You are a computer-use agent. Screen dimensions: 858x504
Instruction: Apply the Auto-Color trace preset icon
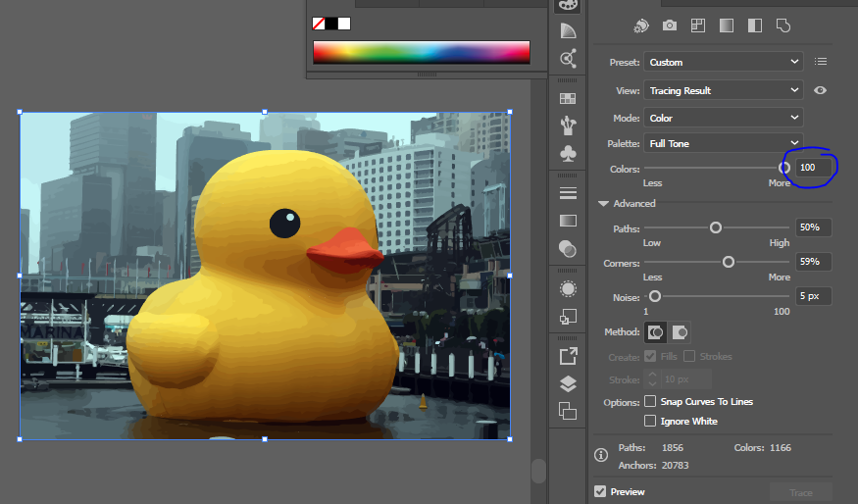point(640,25)
